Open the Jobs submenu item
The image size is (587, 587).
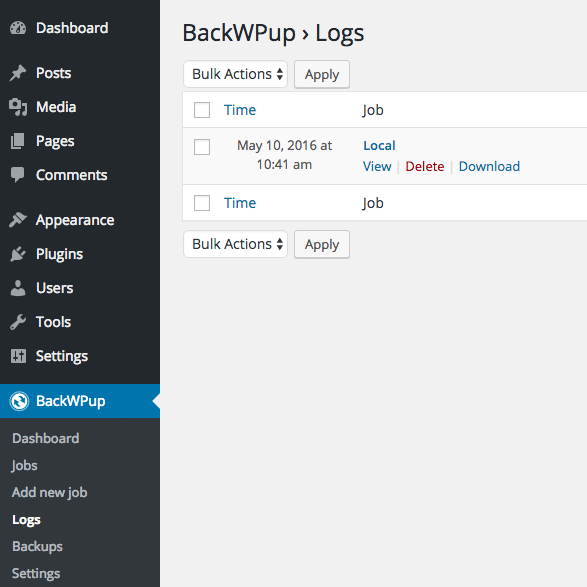[x=24, y=466]
